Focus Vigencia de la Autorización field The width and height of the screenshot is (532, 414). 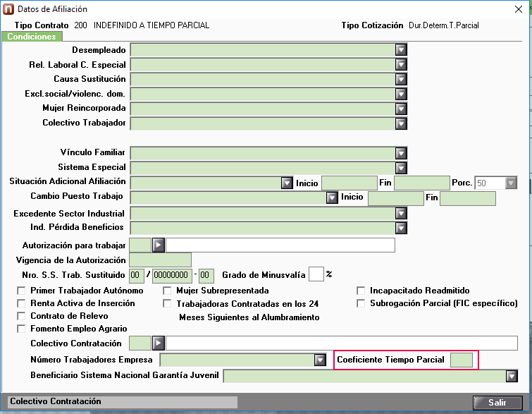click(160, 260)
